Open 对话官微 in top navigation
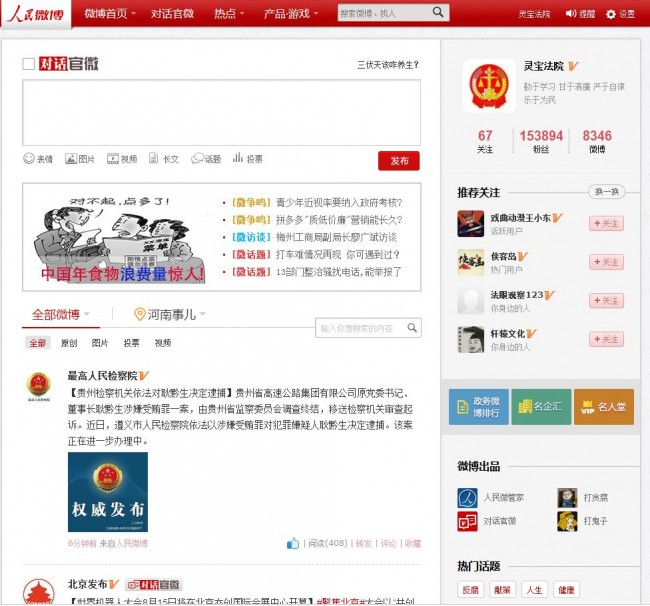650x606 pixels. pyautogui.click(x=172, y=14)
